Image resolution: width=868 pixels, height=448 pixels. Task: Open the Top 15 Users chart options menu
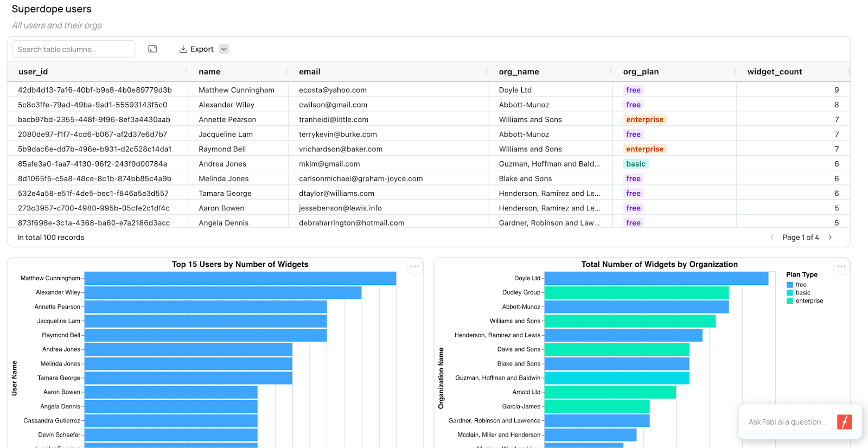tap(414, 266)
